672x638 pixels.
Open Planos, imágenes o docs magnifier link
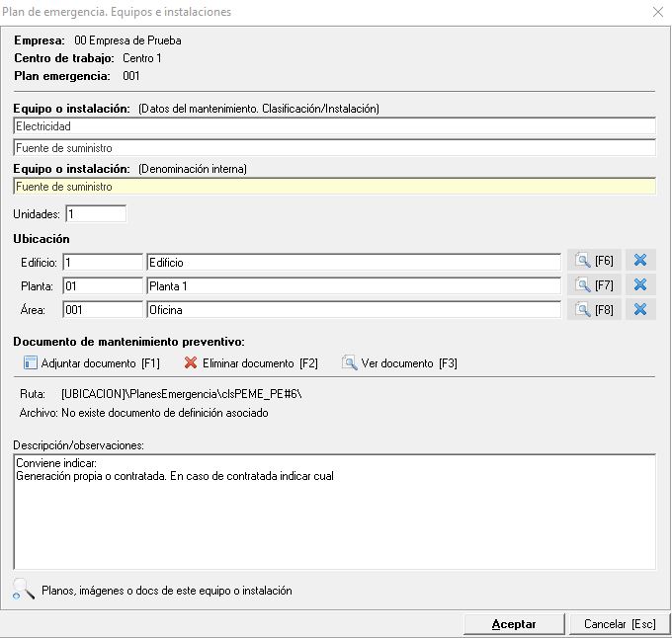click(24, 590)
